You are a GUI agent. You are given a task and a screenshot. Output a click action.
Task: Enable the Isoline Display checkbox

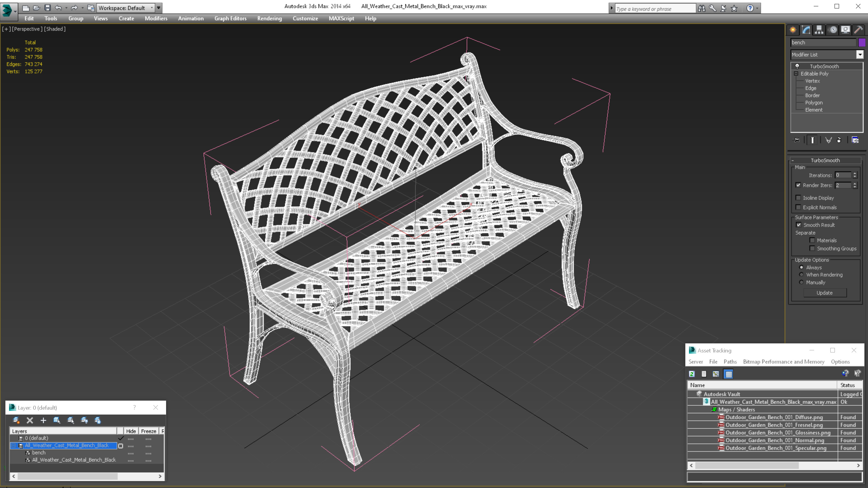pyautogui.click(x=798, y=198)
